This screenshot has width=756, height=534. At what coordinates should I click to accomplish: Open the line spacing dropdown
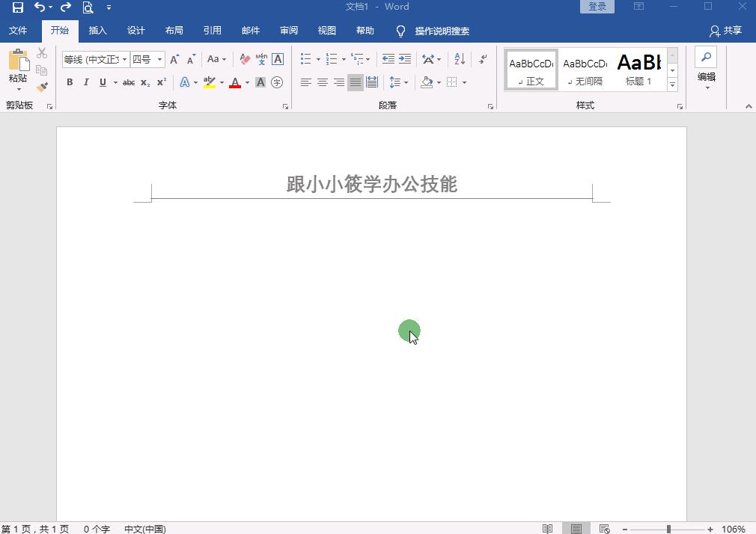398,82
